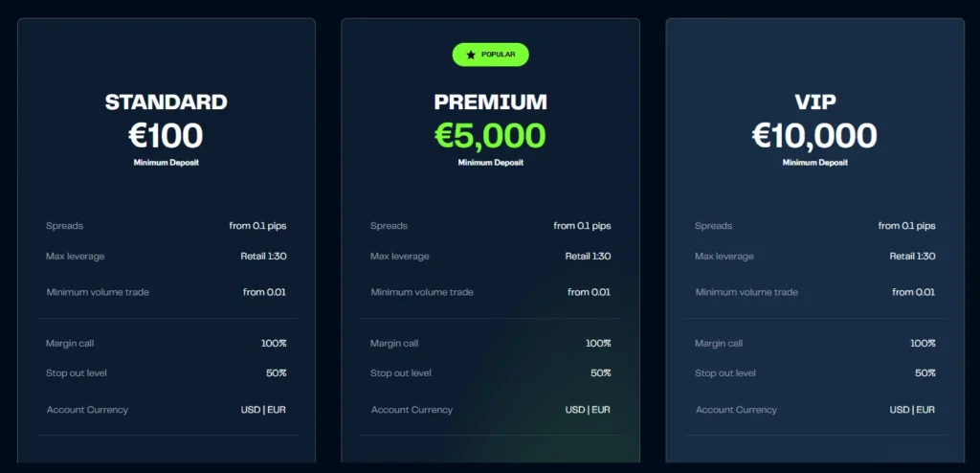This screenshot has width=980, height=473.
Task: Click the 'USD | EUR' value in the VIP card
Action: tap(912, 410)
